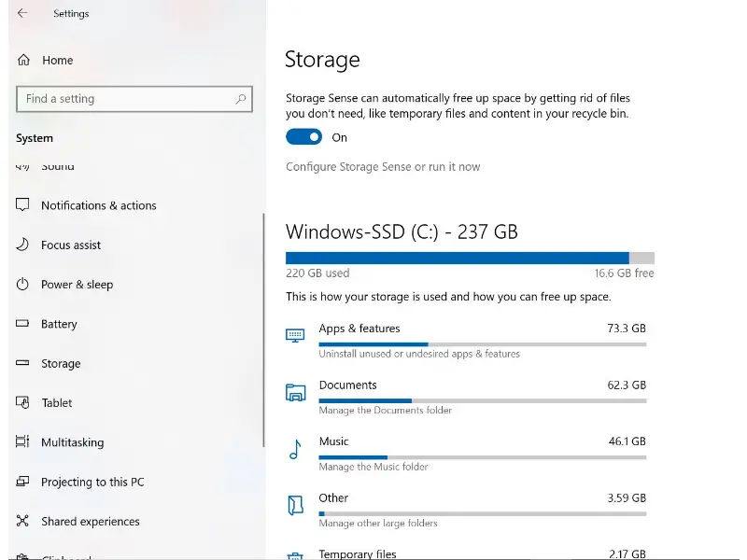Open Temporary files storage details
Screen dimensions: 747x560
click(466, 553)
